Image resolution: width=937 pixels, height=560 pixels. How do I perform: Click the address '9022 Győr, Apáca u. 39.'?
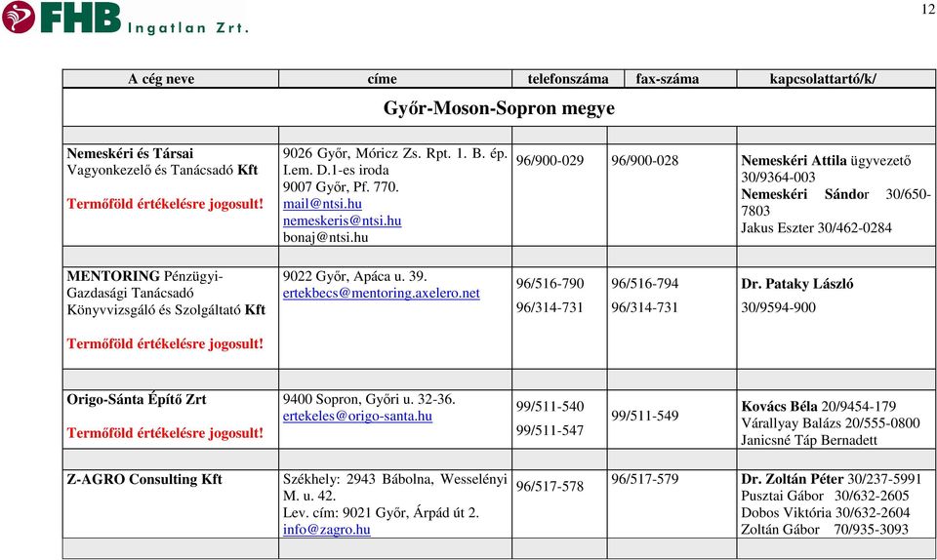pos(355,276)
